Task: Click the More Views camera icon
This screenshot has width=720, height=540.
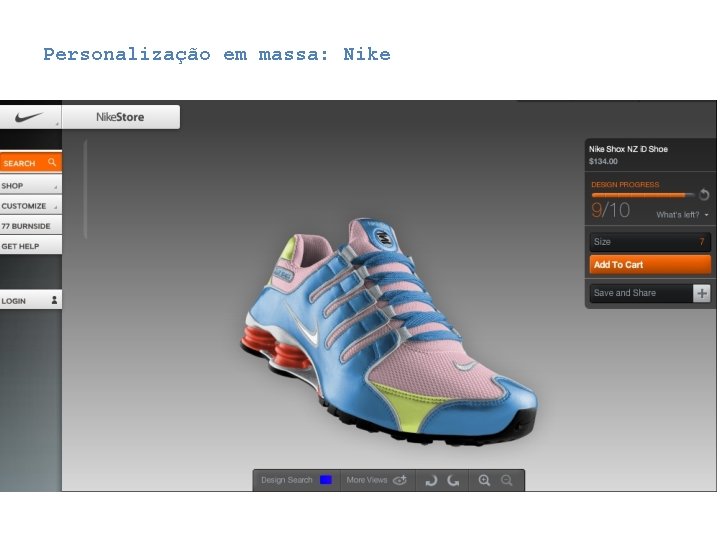Action: 400,480
